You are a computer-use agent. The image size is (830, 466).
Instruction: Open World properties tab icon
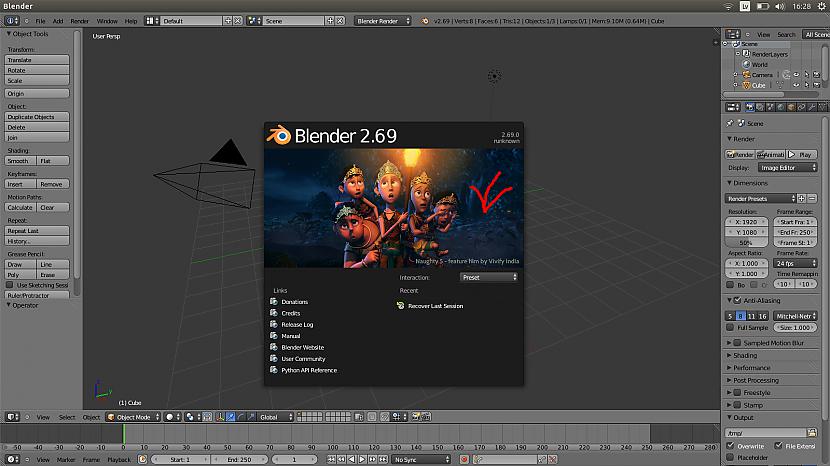(781, 107)
